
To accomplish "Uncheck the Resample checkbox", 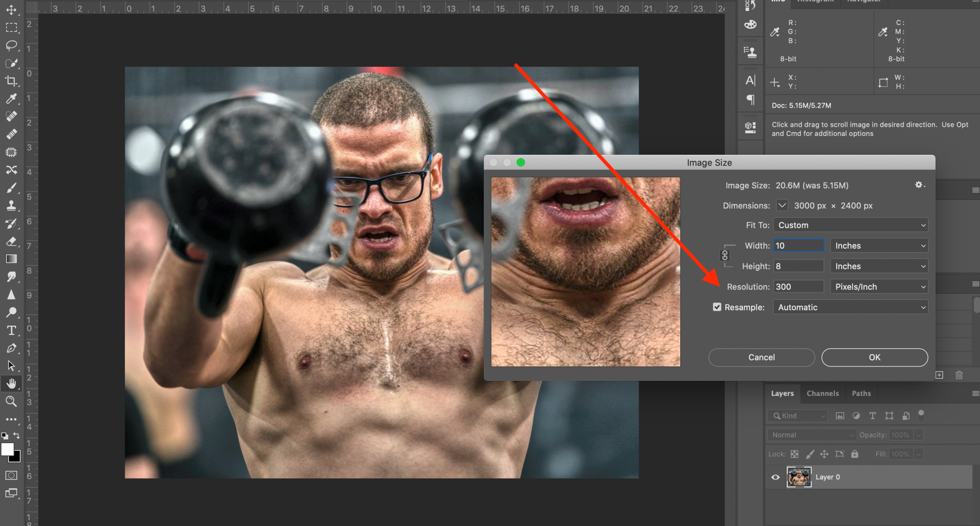I will point(717,307).
